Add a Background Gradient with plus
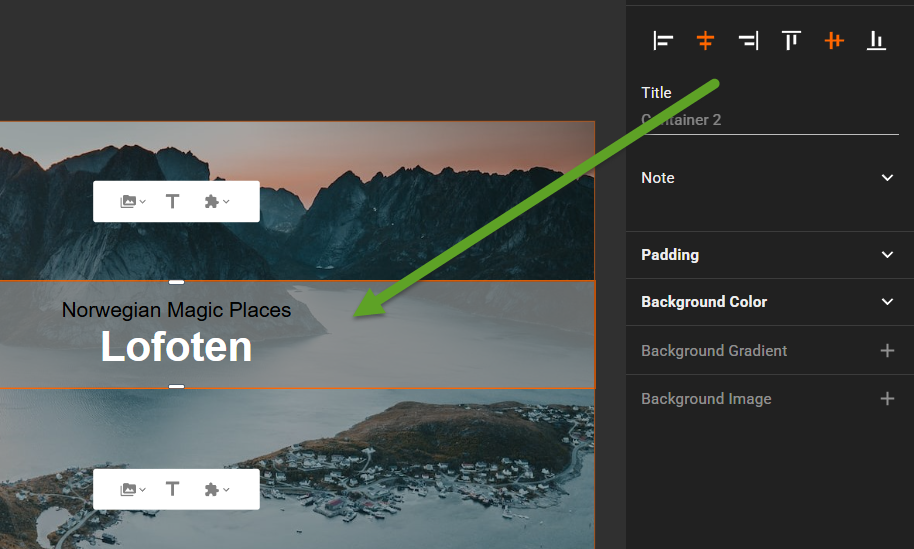The width and height of the screenshot is (914, 549). point(887,351)
